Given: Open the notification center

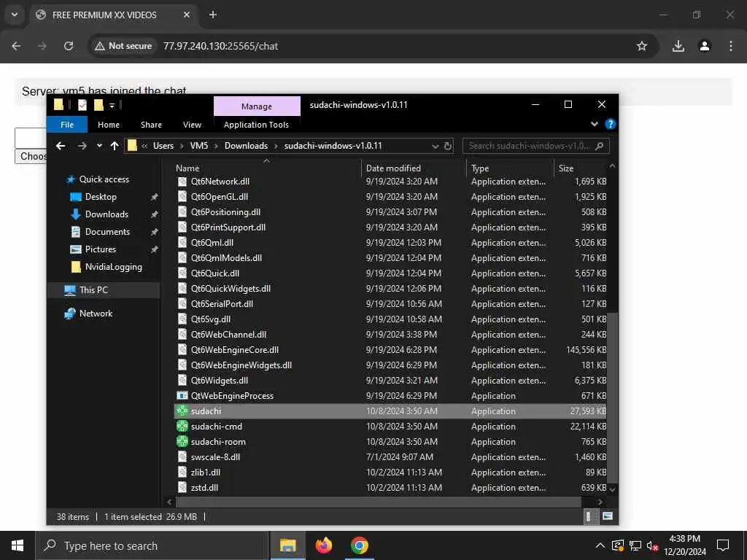Looking at the screenshot, I should [723, 545].
